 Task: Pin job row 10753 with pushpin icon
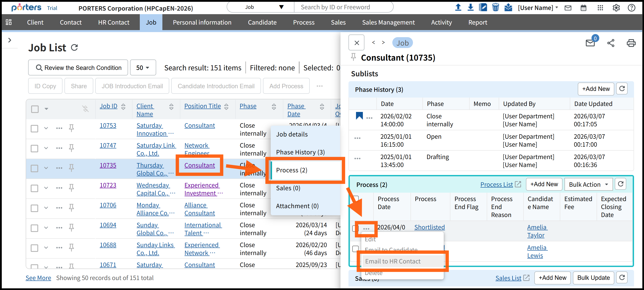point(72,128)
